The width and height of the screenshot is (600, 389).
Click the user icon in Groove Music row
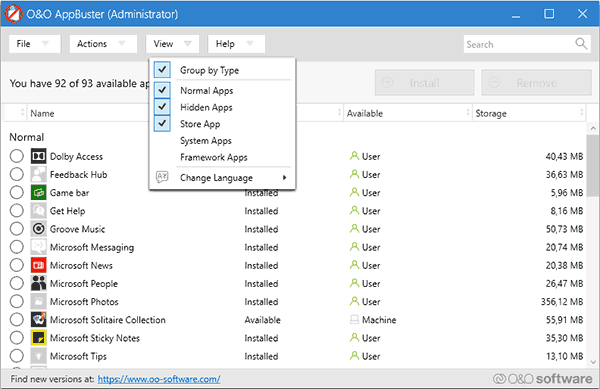(354, 229)
